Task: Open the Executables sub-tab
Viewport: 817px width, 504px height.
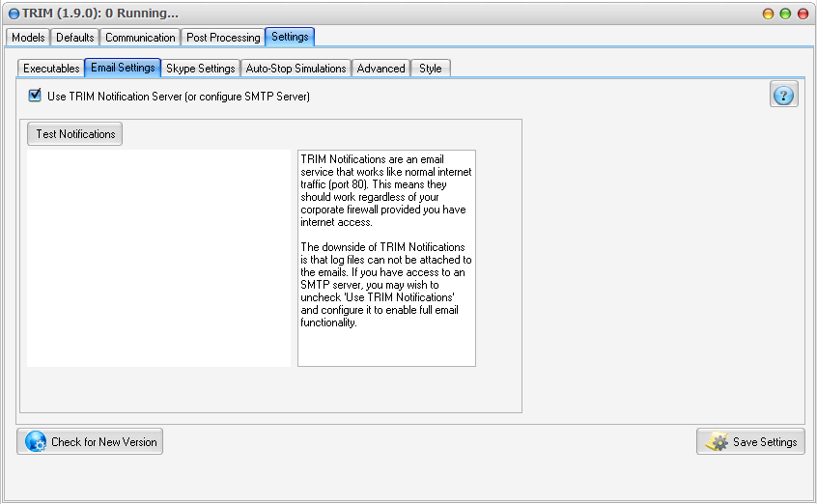Action: pos(51,69)
